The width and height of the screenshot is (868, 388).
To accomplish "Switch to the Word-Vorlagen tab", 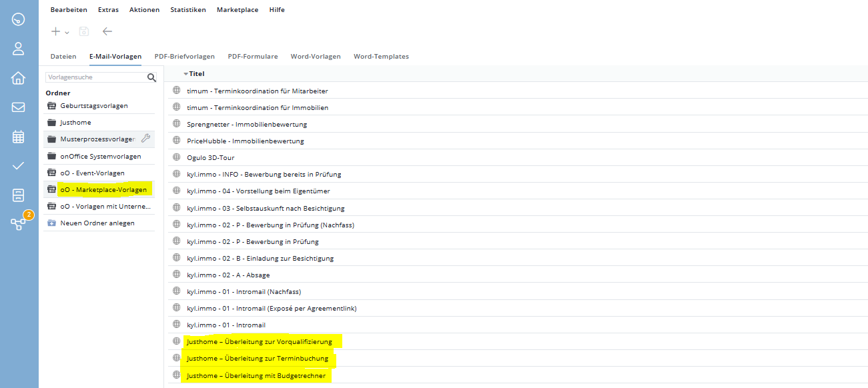I will click(x=316, y=57).
